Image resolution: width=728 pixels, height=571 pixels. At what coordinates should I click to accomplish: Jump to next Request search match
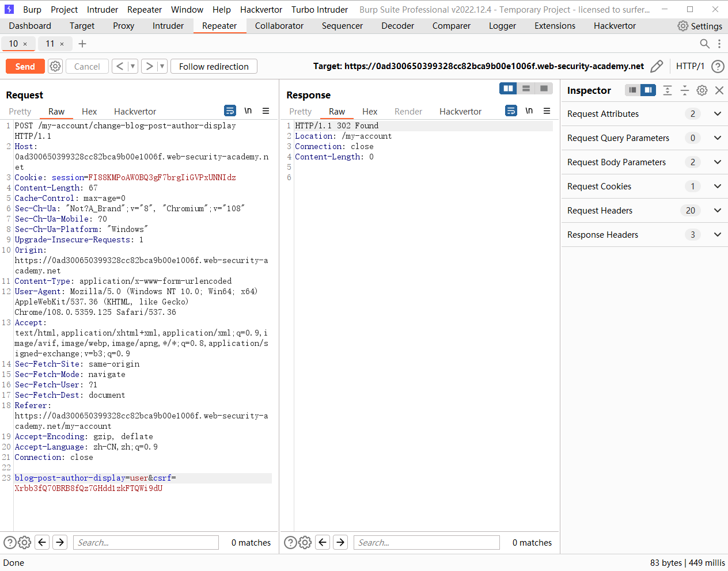(60, 542)
